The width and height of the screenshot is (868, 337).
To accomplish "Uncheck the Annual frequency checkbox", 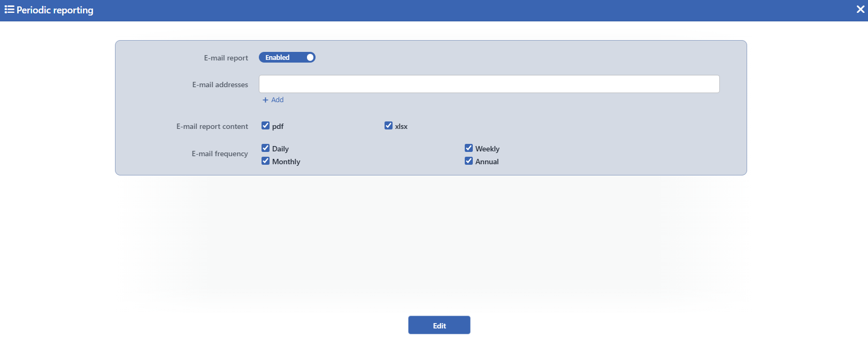I will click(468, 161).
